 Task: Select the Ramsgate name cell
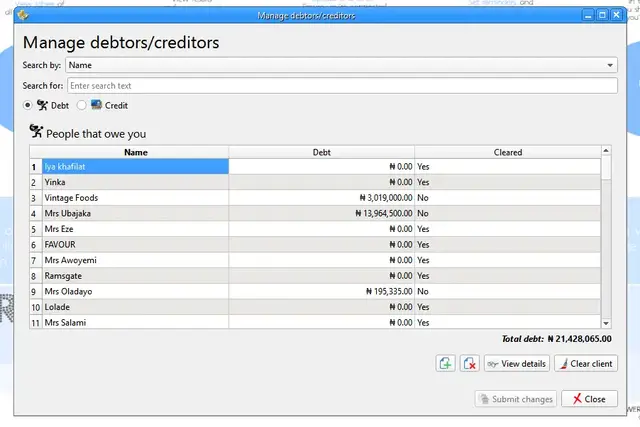(136, 276)
